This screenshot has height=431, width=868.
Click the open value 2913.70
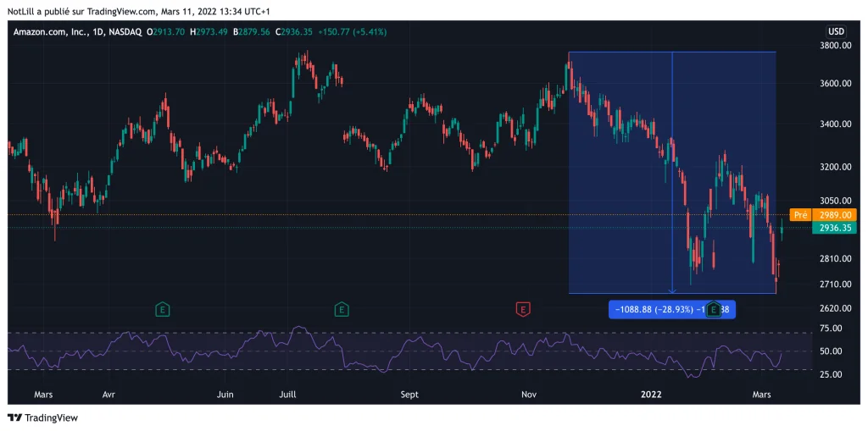coord(169,32)
